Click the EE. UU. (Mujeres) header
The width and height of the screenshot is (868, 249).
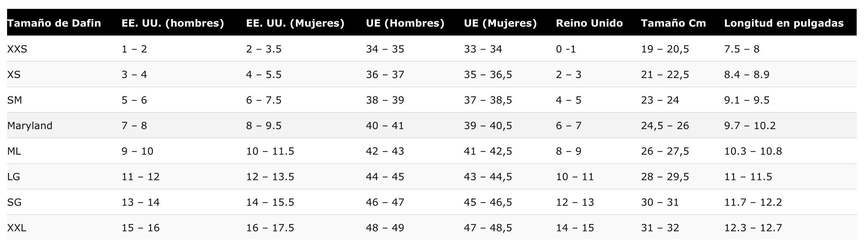295,23
